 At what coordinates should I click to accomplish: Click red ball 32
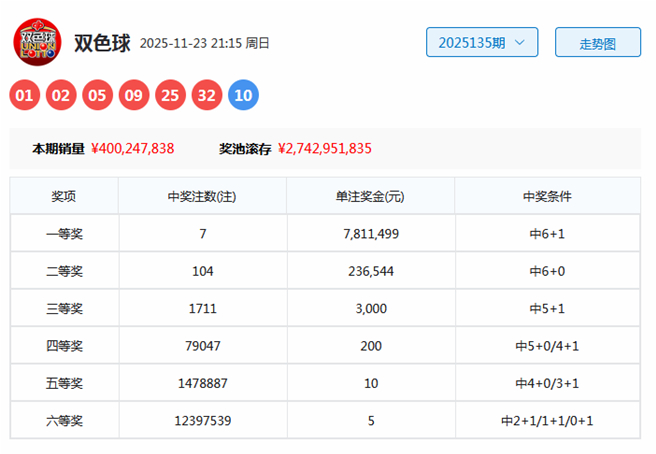(x=207, y=95)
